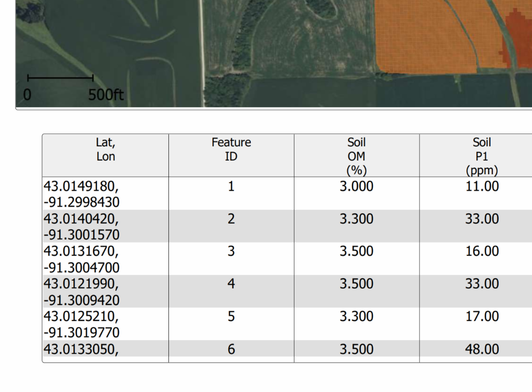The width and height of the screenshot is (532, 392).
Task: Select coordinates cell 43.0149180, -91.2998430
Action: [82, 194]
